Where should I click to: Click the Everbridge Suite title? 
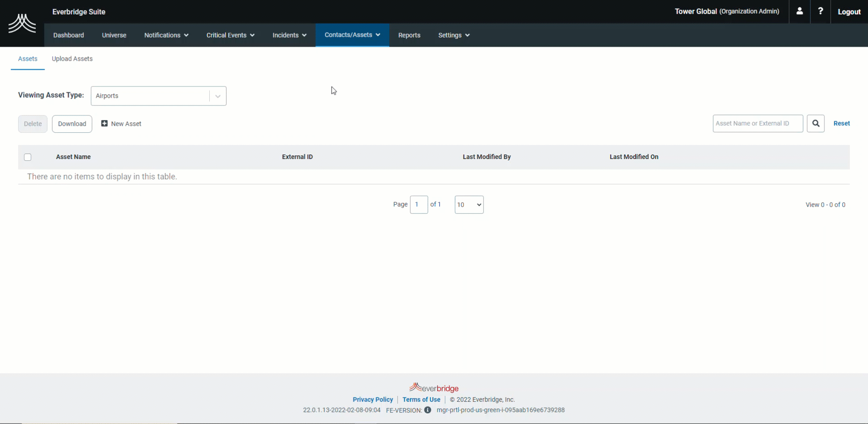[x=79, y=12]
